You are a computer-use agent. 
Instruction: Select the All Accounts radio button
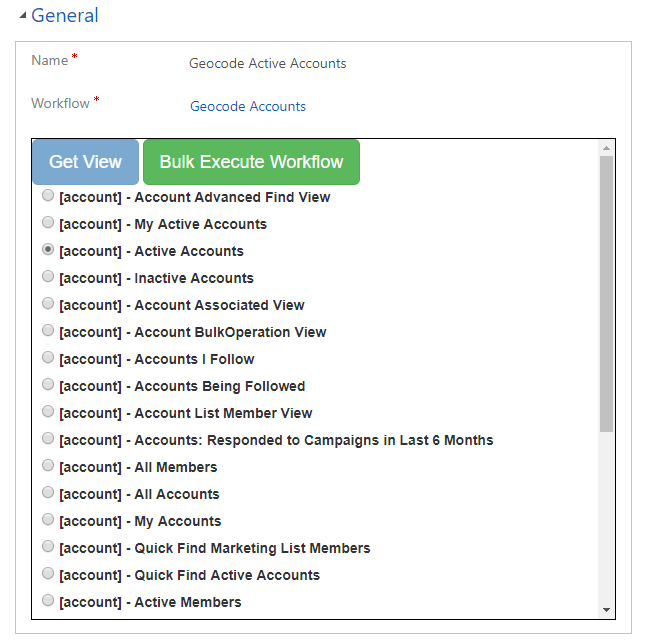pyautogui.click(x=48, y=494)
